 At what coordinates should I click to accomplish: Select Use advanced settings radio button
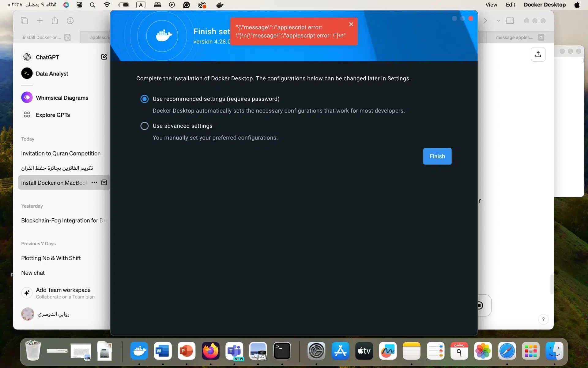[x=144, y=126]
